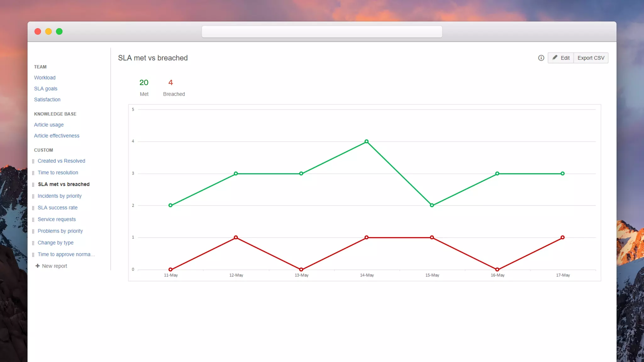
Task: Click drag handle beside Change by type
Action: (x=33, y=243)
